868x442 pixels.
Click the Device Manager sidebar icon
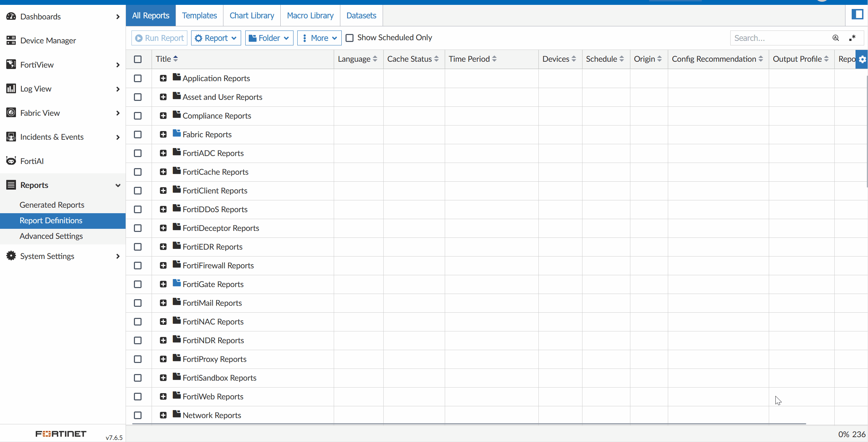(11, 40)
